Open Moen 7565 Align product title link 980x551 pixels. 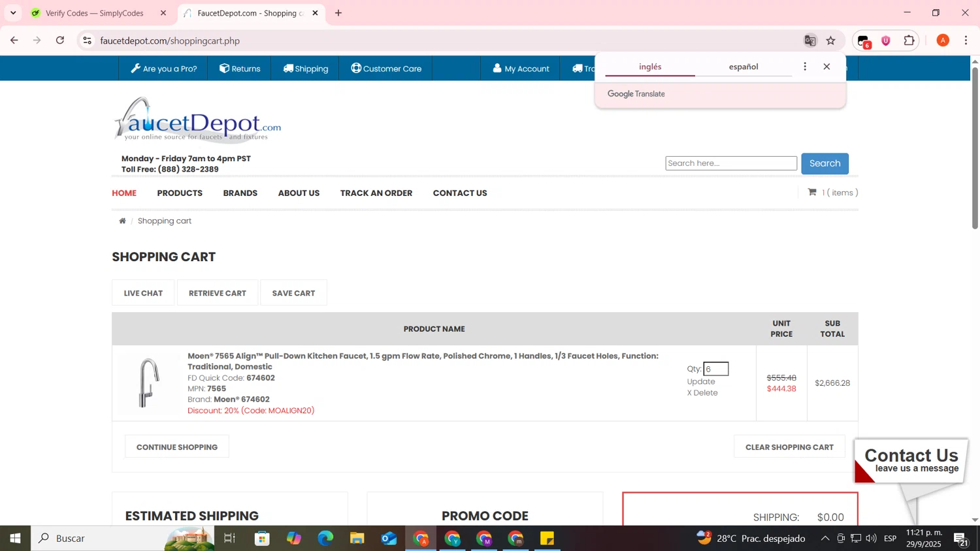point(423,361)
